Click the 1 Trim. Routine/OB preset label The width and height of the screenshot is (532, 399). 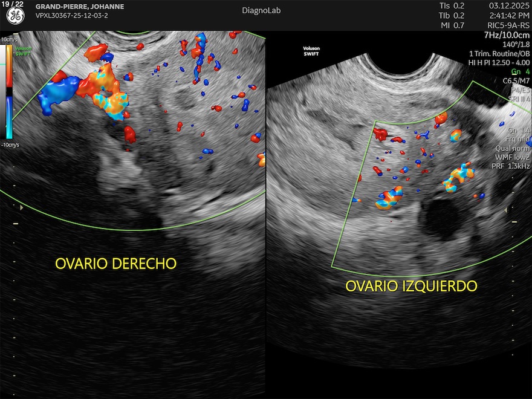click(499, 53)
